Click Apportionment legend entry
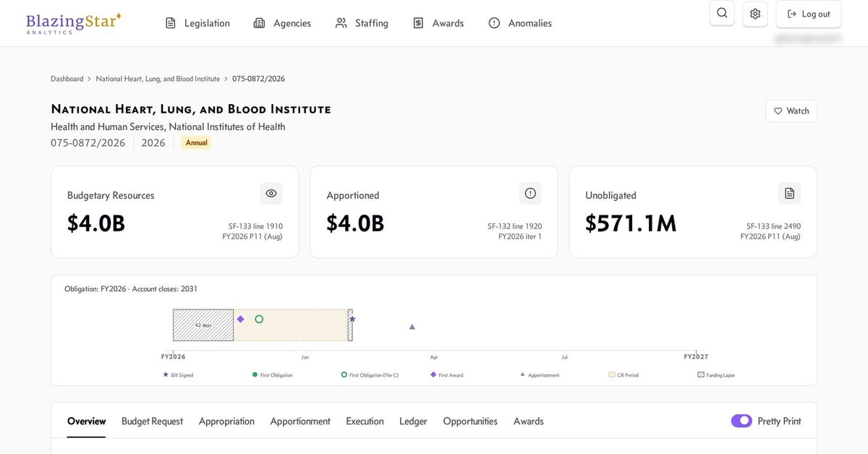The image size is (868, 454). (540, 375)
